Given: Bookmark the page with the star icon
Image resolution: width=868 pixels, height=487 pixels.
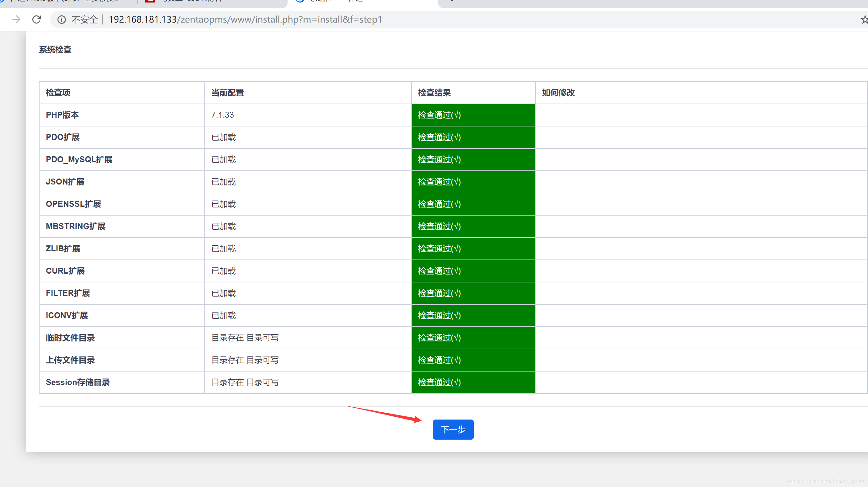Looking at the screenshot, I should [x=864, y=19].
